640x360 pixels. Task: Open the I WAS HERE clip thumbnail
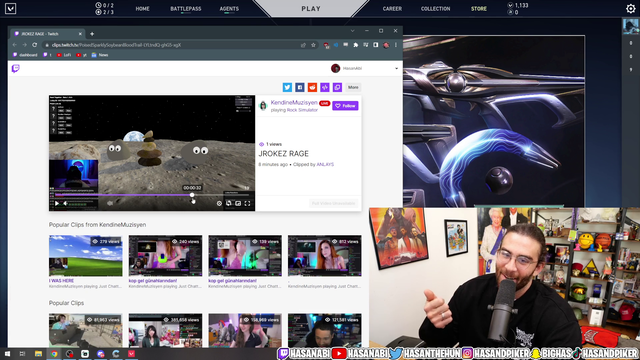click(x=86, y=256)
